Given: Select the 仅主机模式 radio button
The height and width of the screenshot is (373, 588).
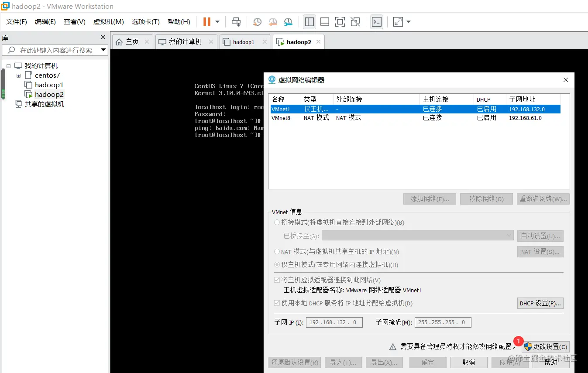Looking at the screenshot, I should tap(277, 265).
